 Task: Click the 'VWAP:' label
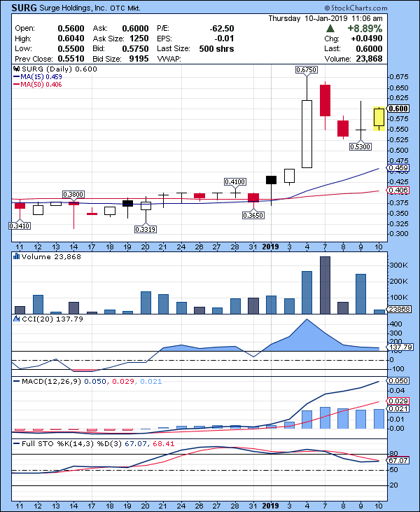169,59
